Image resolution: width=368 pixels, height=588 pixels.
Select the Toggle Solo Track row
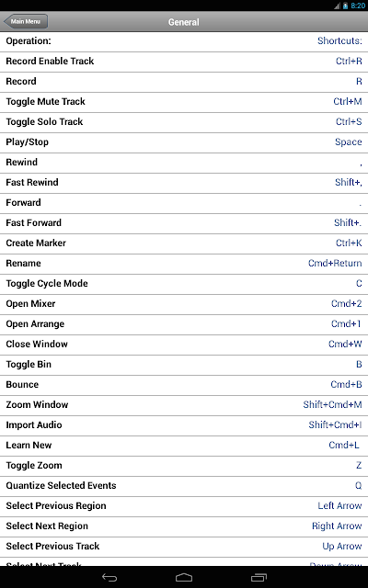184,123
